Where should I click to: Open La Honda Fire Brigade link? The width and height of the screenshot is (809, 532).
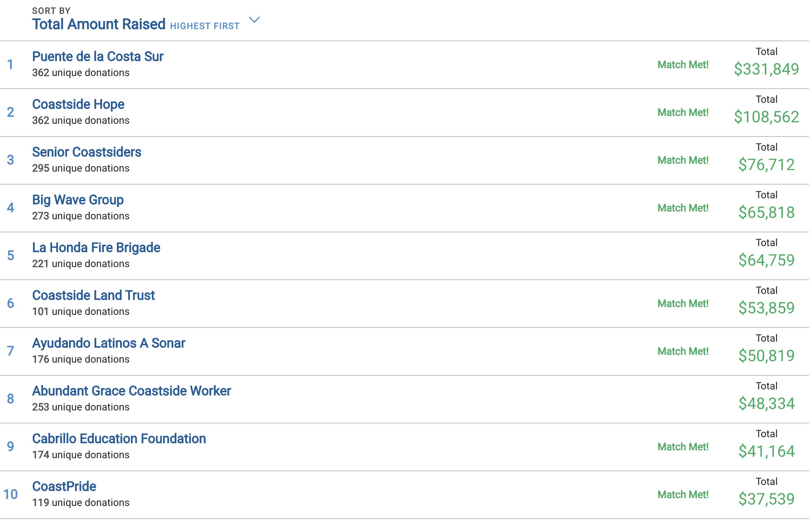coord(96,248)
